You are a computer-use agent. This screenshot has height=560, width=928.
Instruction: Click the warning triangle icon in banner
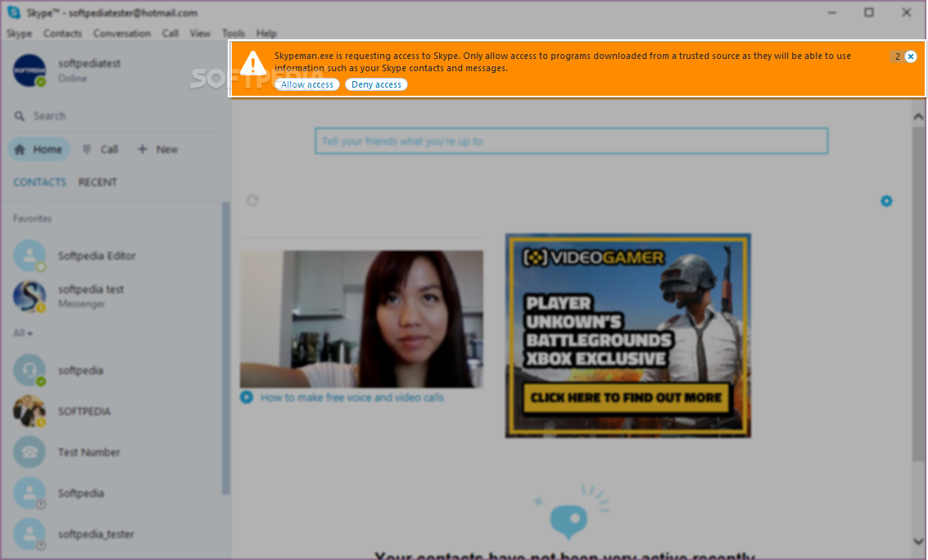coord(253,63)
